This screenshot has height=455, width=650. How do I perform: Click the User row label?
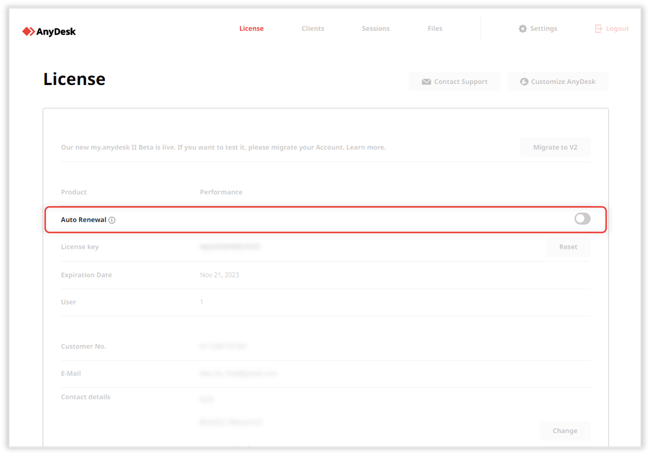tap(68, 302)
